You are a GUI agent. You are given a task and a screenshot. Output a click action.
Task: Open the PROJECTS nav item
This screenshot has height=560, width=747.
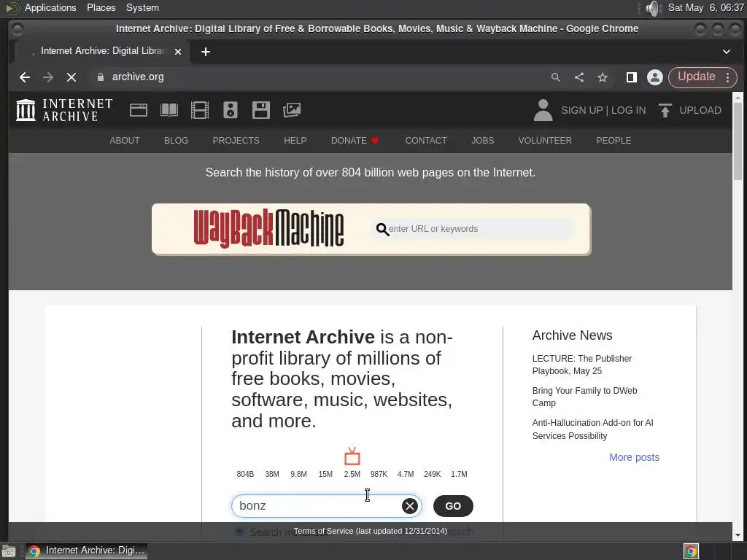pyautogui.click(x=236, y=141)
